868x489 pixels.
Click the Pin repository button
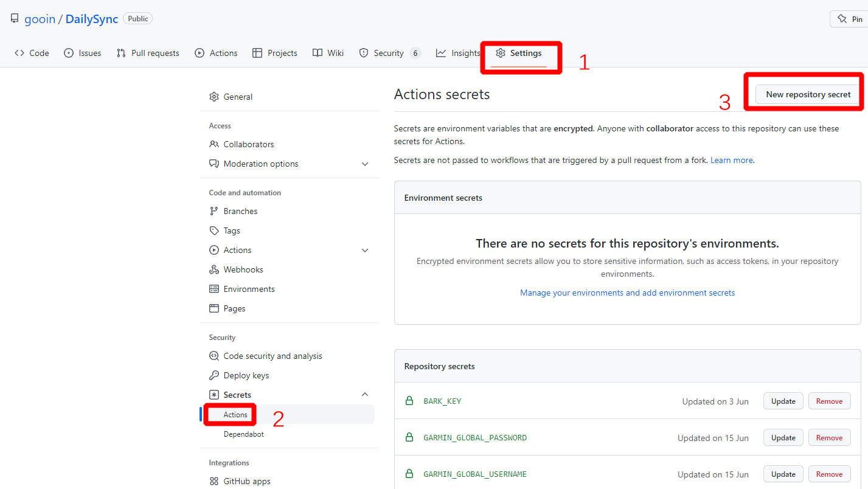[x=849, y=19]
